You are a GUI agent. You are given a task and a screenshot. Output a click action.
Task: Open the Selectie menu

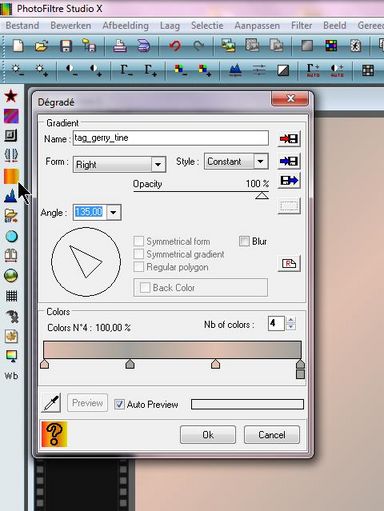pyautogui.click(x=207, y=25)
